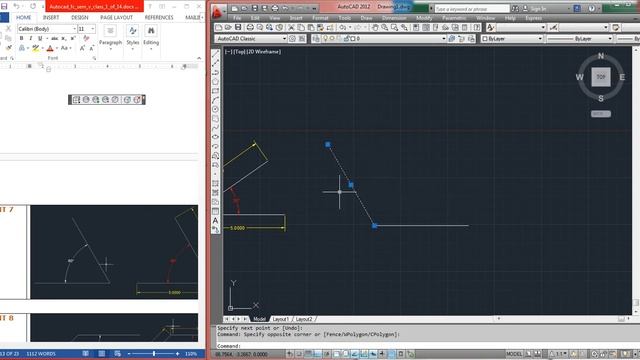This screenshot has width=640, height=360.
Task: Open Word's INSERT ribbon tab
Action: (x=51, y=18)
